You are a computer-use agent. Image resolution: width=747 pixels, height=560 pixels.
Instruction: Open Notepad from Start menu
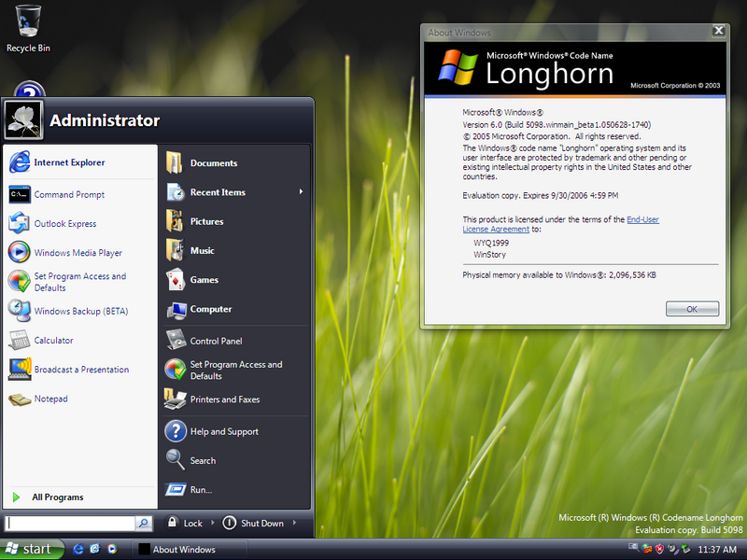coord(50,399)
